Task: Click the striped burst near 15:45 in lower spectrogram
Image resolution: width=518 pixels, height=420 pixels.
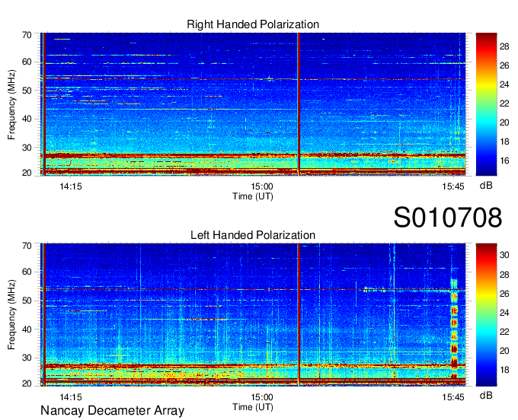Action: [454, 330]
